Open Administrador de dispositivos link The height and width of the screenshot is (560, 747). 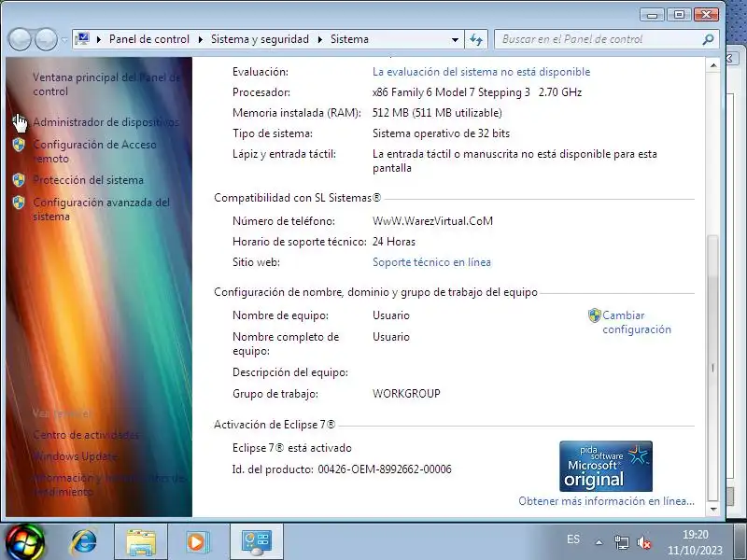(106, 122)
